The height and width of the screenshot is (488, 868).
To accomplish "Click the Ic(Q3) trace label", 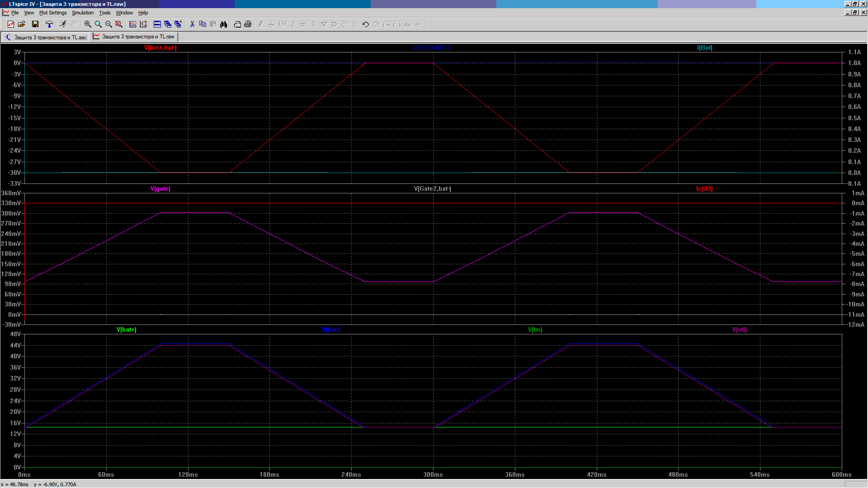I will click(x=705, y=188).
